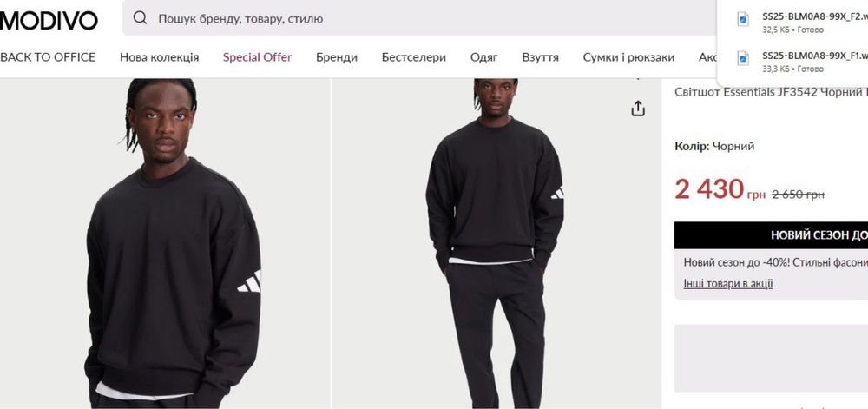Image resolution: width=868 pixels, height=409 pixels.
Task: Select Бестселери in the navigation
Action: (x=413, y=57)
